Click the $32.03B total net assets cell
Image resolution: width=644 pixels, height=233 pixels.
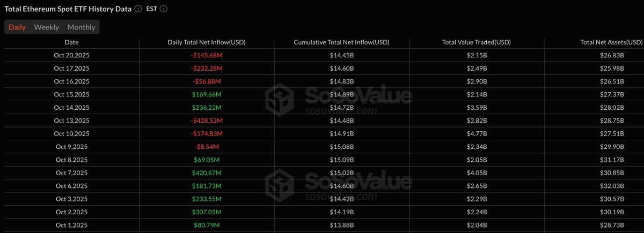coord(611,186)
